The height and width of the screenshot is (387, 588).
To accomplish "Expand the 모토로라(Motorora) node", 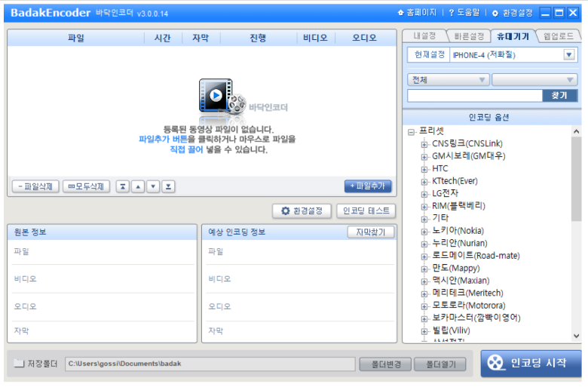I will [x=424, y=306].
